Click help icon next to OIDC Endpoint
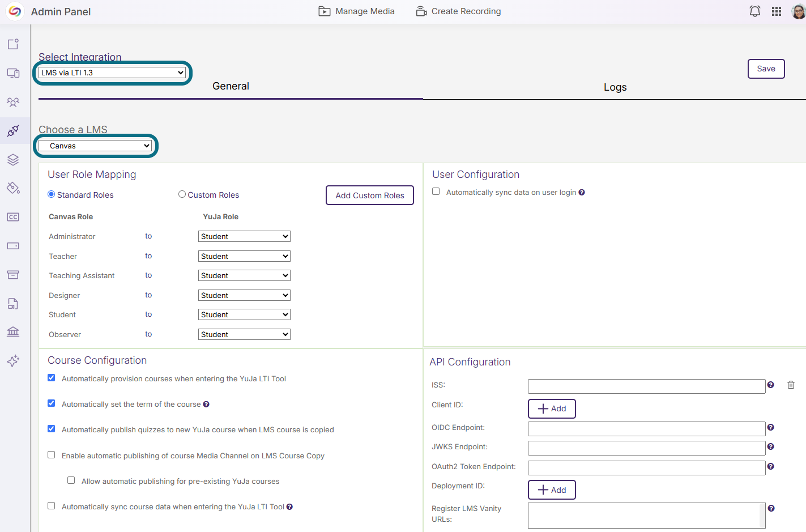 770,427
